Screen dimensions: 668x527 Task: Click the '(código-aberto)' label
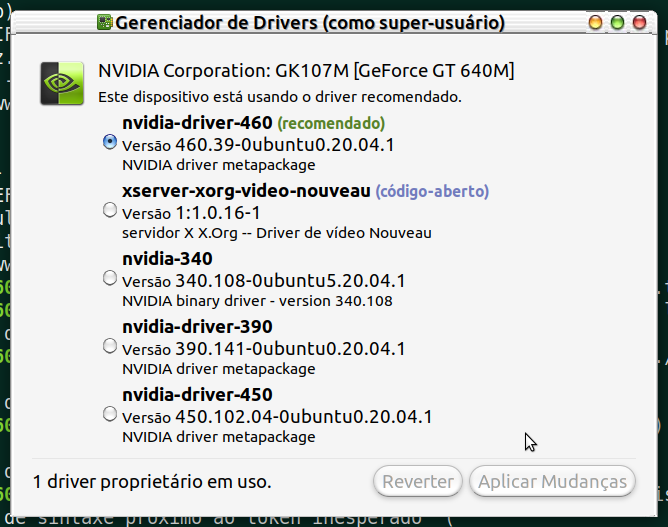(x=432, y=191)
